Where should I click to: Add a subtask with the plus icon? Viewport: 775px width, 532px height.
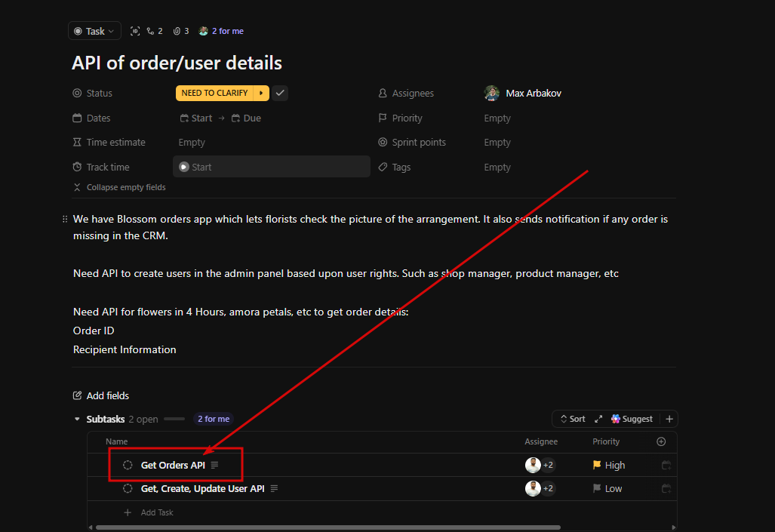click(669, 419)
